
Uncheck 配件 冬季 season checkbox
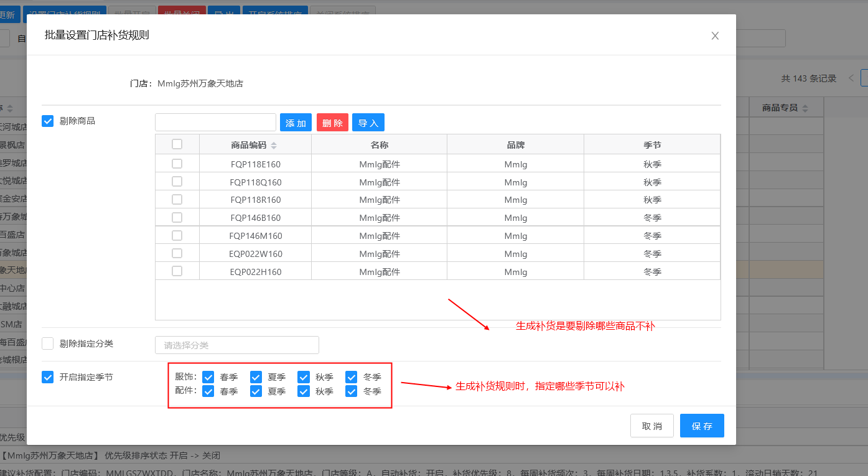352,391
